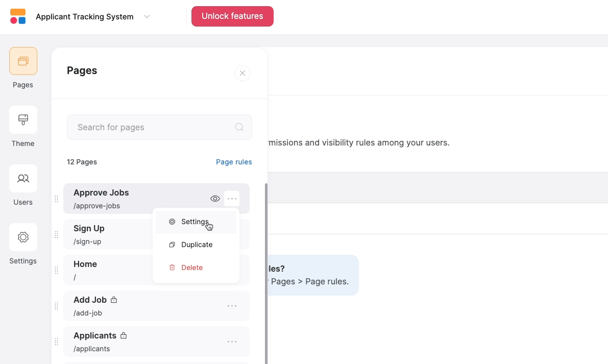Click the /applicants path text
Viewport: 608px width, 364px height.
tap(91, 349)
